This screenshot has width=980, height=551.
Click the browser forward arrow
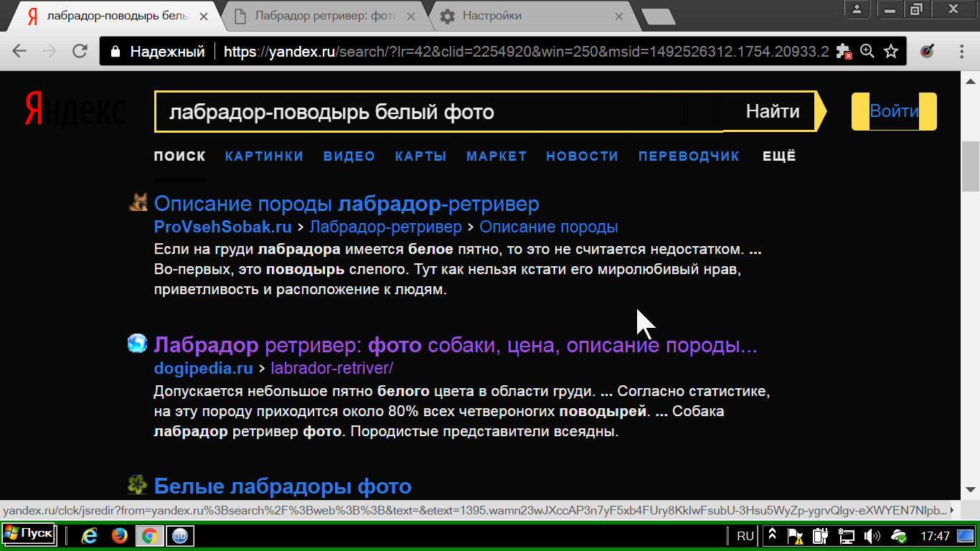(x=50, y=52)
